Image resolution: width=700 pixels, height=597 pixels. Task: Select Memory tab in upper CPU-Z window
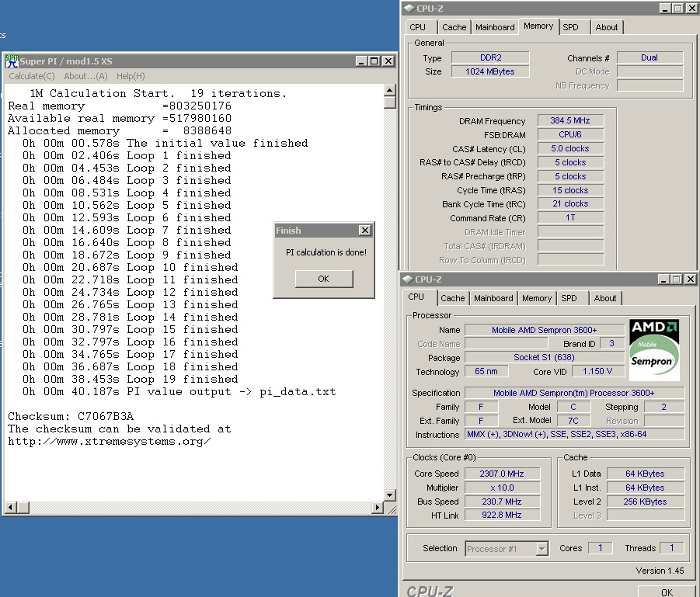coord(538,26)
